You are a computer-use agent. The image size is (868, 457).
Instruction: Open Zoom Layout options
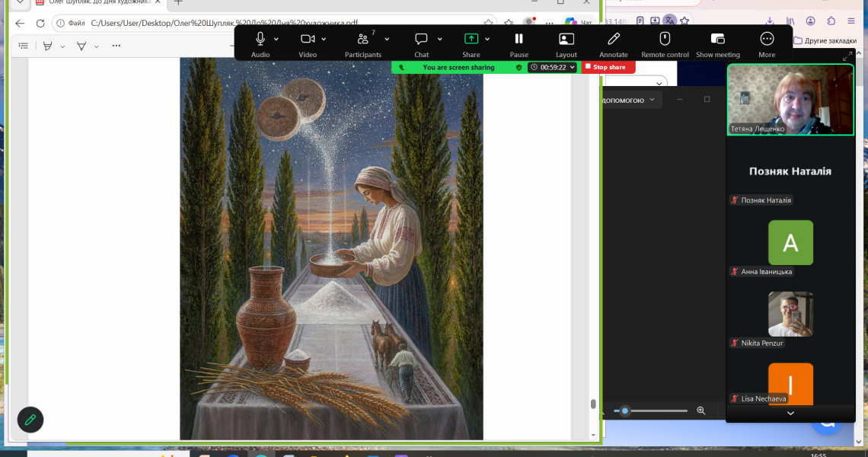(566, 44)
